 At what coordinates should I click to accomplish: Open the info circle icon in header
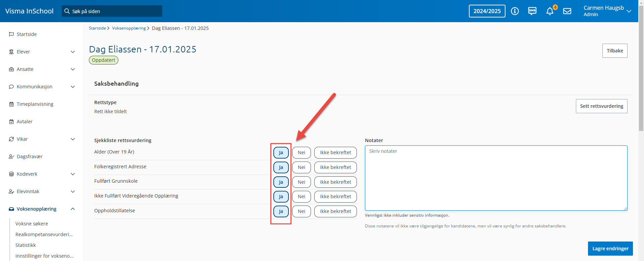tap(515, 11)
